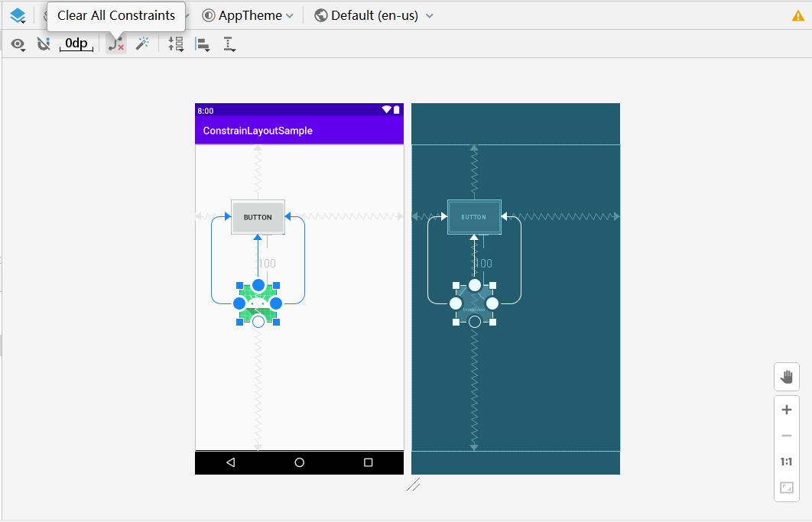This screenshot has height=522, width=812.
Task: Click ImageView left constraint handle in design
Action: pyautogui.click(x=239, y=303)
